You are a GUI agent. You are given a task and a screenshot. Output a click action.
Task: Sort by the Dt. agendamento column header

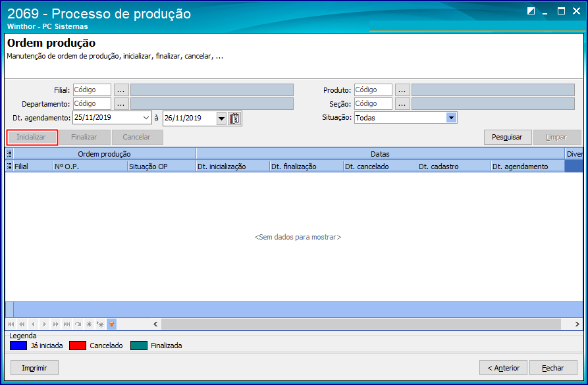[x=527, y=167]
